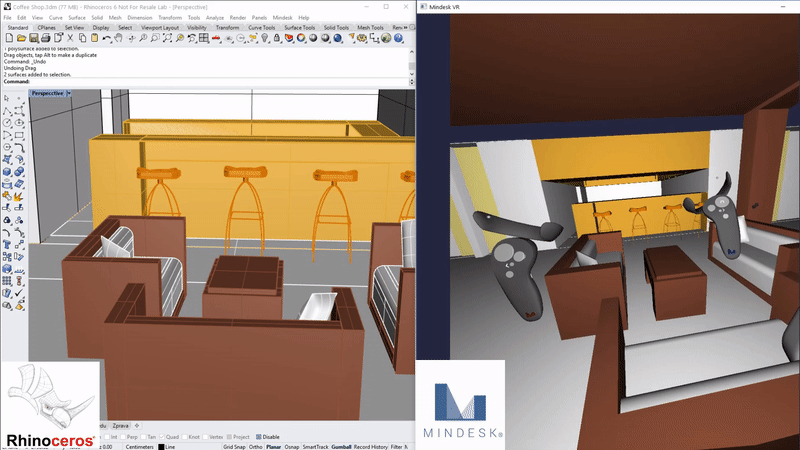Open the Render menu
The width and height of the screenshot is (800, 450).
click(x=238, y=18)
